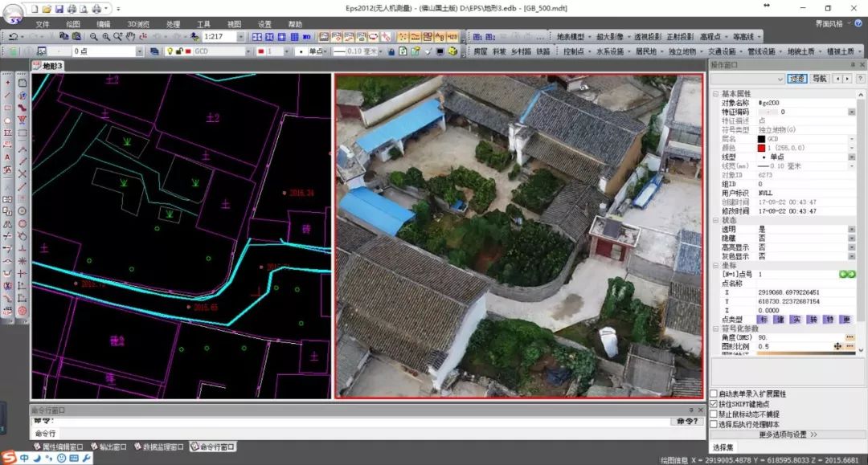The width and height of the screenshot is (868, 465).
Task: Click the 命令 command input field
Action: [x=354, y=421]
